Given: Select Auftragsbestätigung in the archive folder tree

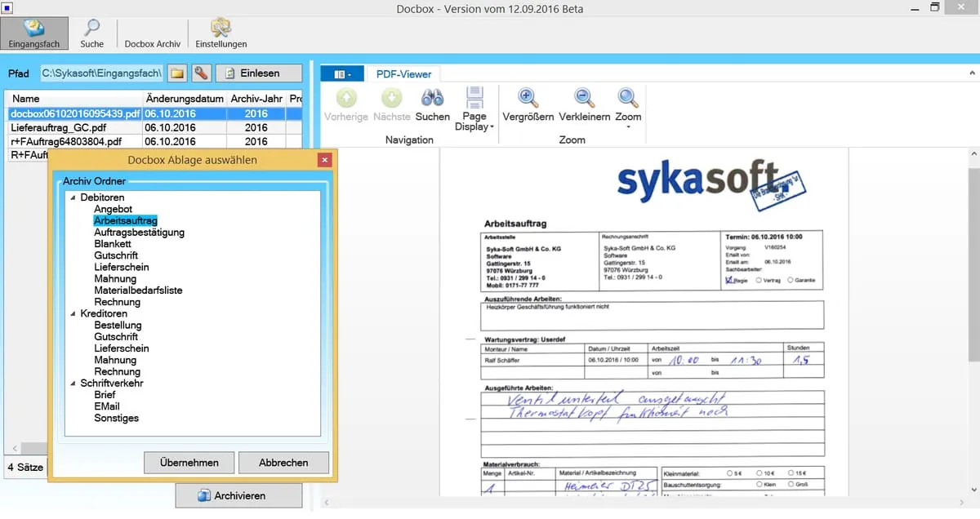Looking at the screenshot, I should click(139, 233).
